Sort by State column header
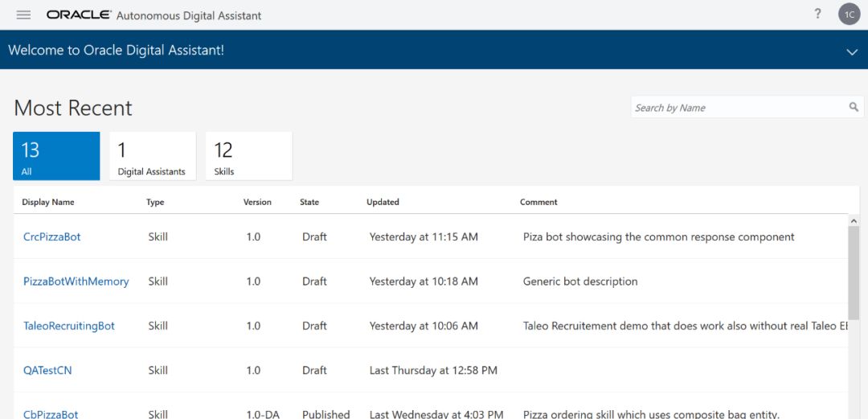Viewport: 868px width, 419px height. pos(309,203)
